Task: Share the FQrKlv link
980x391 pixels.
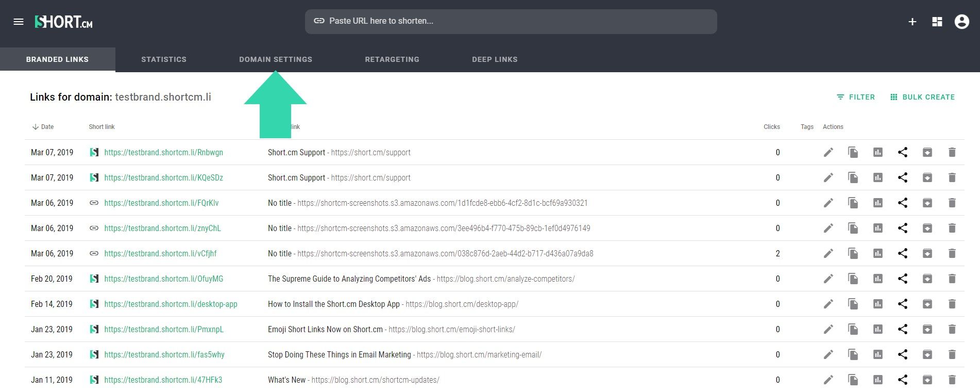Action: 902,203
